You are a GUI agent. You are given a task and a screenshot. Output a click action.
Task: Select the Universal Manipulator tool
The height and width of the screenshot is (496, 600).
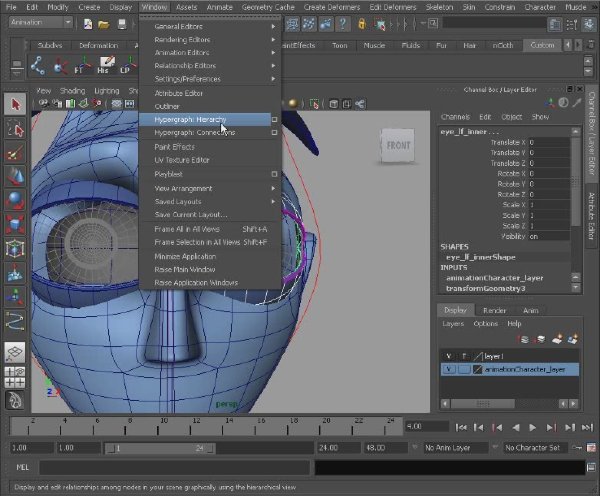[15, 249]
